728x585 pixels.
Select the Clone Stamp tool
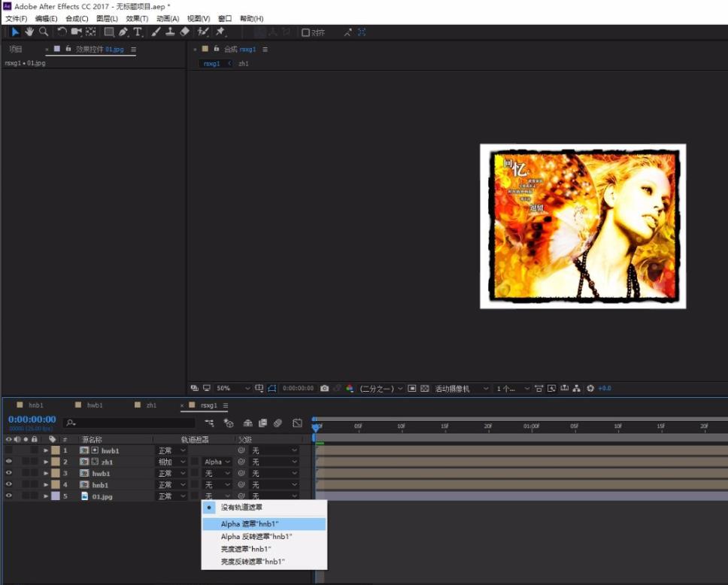[x=170, y=32]
